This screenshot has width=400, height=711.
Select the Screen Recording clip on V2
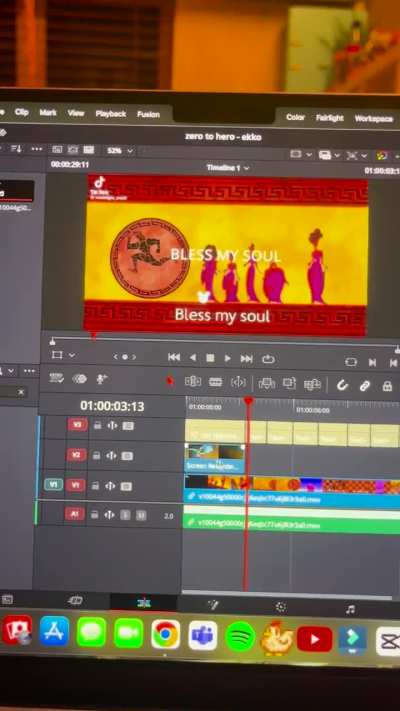click(215, 458)
